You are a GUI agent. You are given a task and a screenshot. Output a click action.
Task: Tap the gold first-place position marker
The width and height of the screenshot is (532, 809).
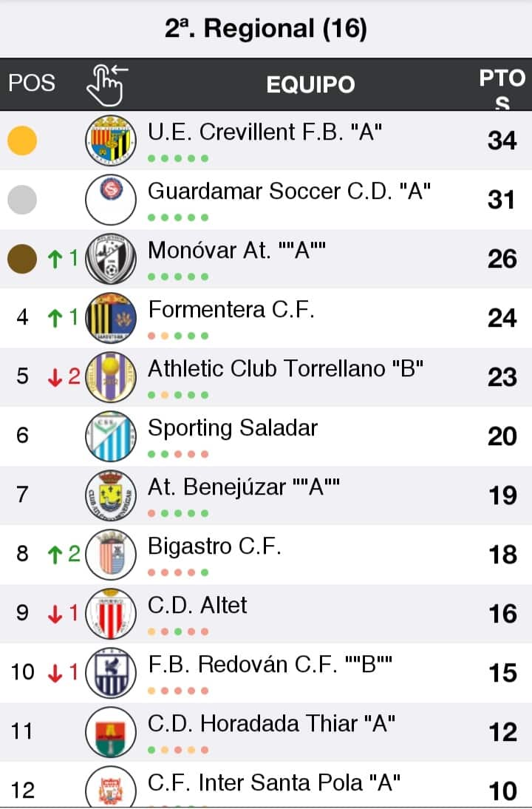(22, 141)
